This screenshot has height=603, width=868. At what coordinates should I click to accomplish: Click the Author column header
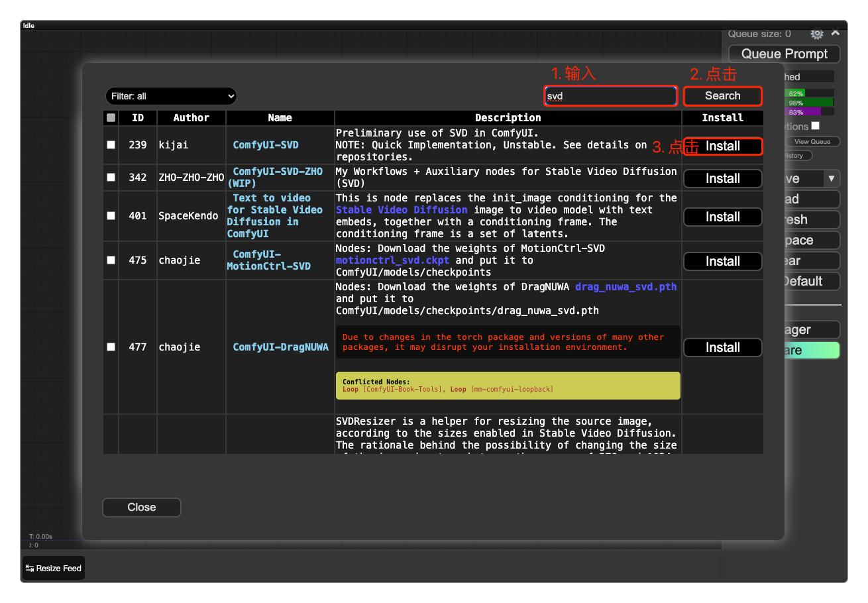tap(191, 118)
